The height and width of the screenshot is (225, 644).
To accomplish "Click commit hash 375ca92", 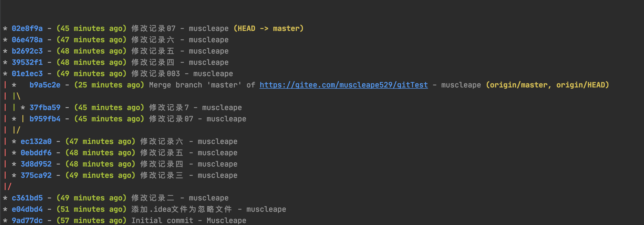I will click(x=36, y=175).
